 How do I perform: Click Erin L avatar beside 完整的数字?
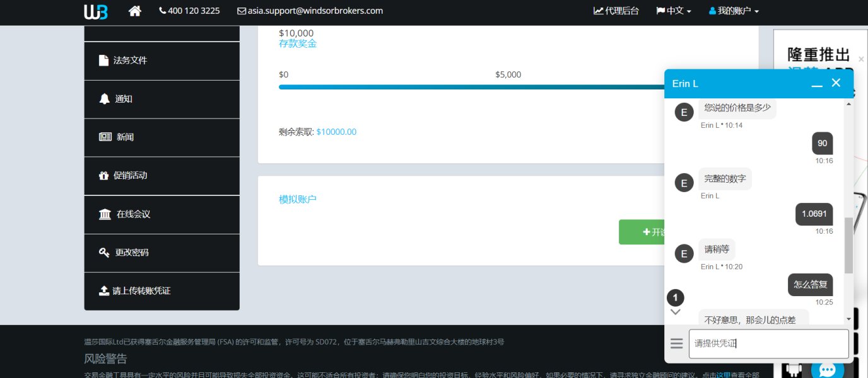pyautogui.click(x=684, y=183)
